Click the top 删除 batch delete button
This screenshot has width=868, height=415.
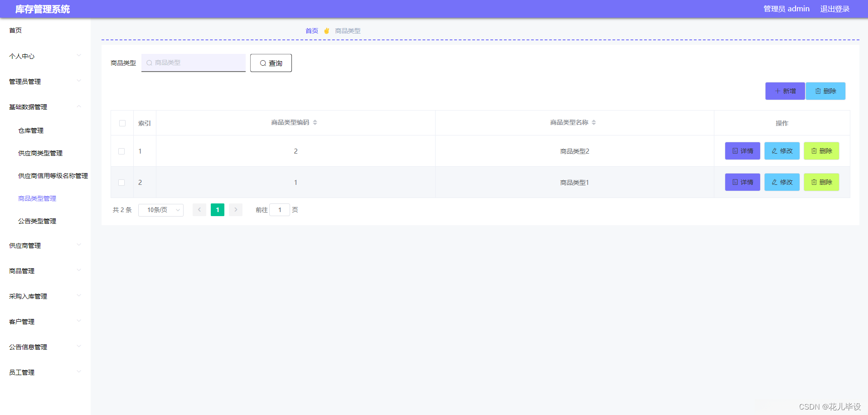[825, 91]
